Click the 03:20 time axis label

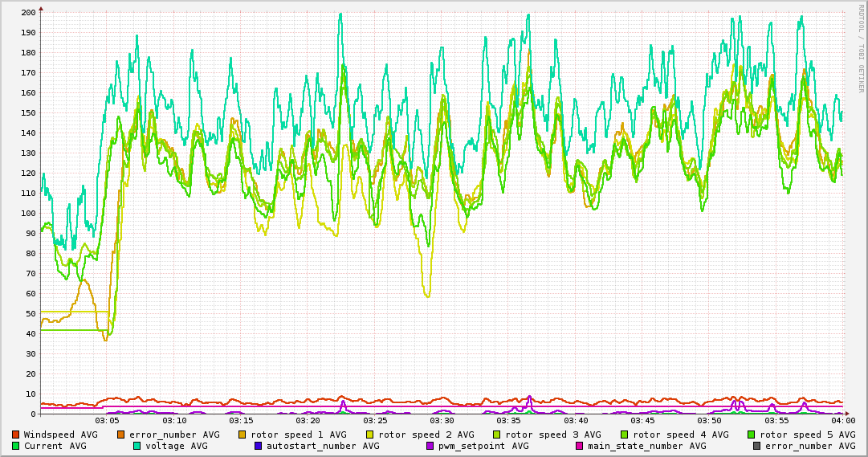(x=308, y=421)
